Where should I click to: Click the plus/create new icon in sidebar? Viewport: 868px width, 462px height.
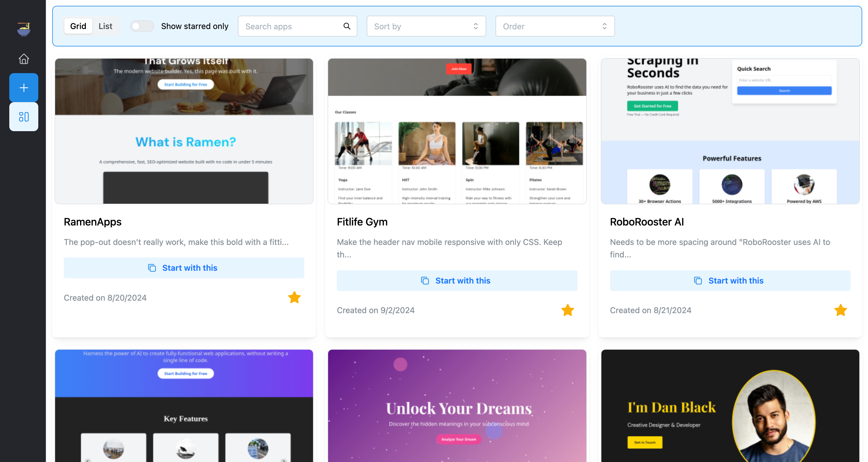23,87
